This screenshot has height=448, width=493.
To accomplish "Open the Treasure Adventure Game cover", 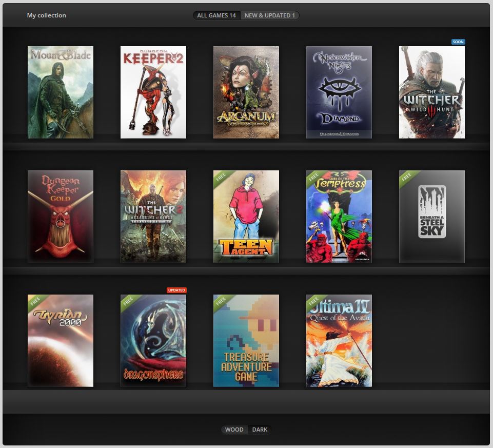I will (x=246, y=341).
